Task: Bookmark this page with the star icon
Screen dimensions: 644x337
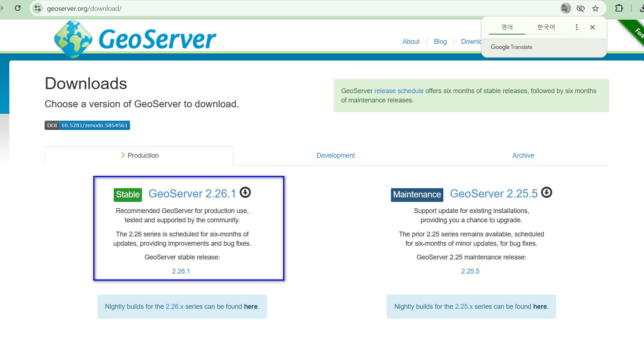Action: [x=595, y=8]
